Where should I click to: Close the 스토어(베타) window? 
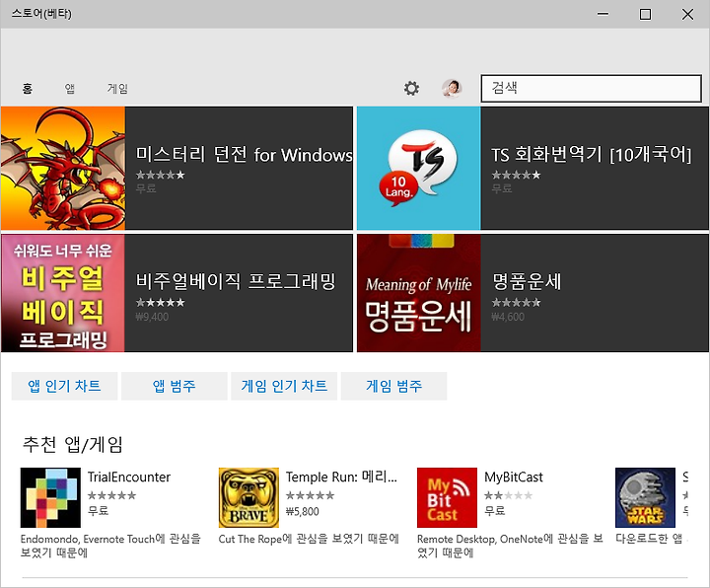point(687,15)
